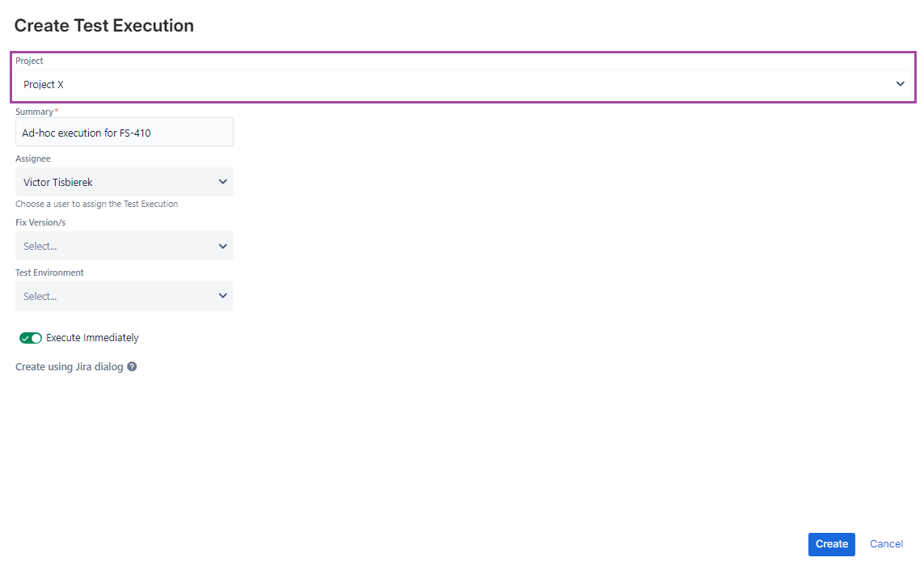Click the Summary field label
This screenshot has height=566, width=924.
pos(34,112)
